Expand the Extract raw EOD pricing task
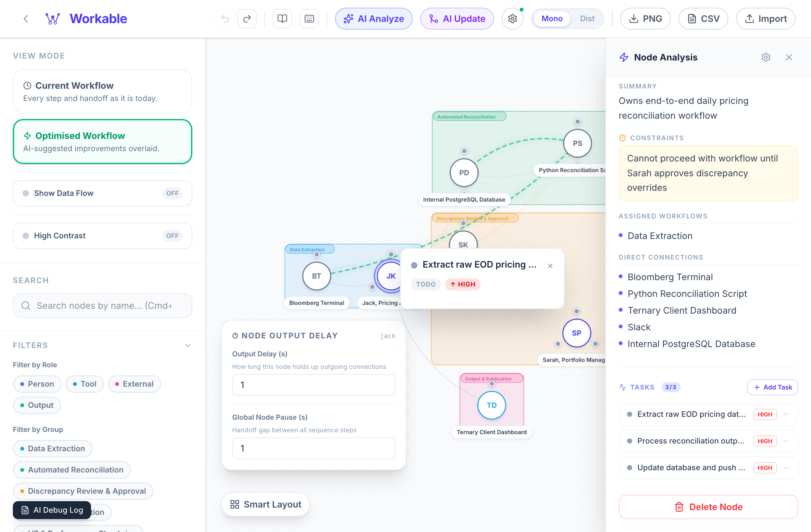Screen dimensions: 811x532 786,414
